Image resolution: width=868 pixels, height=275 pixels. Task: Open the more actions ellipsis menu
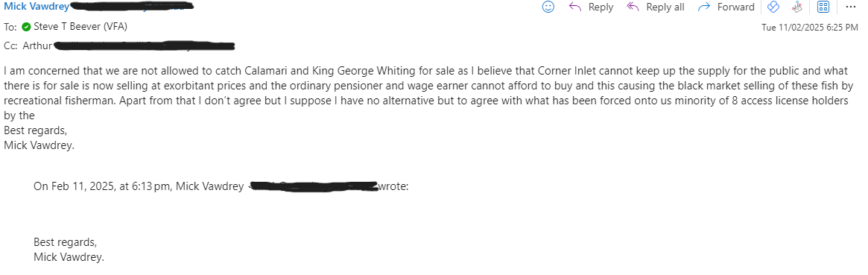click(x=850, y=7)
